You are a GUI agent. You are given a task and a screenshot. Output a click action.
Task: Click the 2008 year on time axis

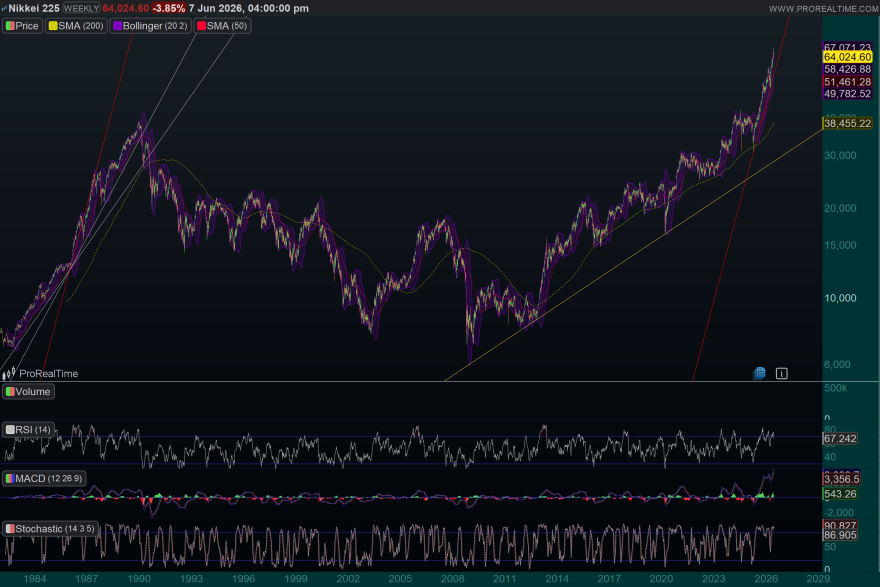click(x=452, y=579)
